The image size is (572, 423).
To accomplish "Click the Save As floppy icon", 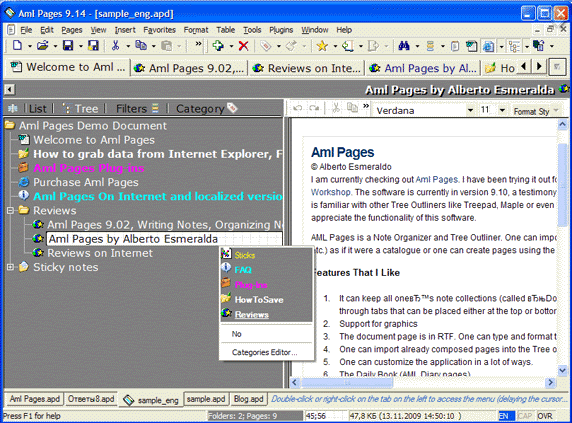I will 93,46.
